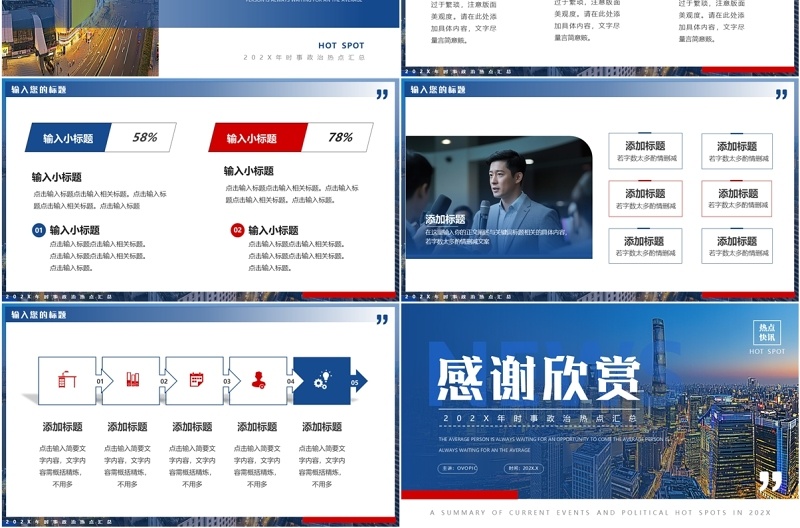Click the red circled 02 bullet
This screenshot has height=528, width=800.
[237, 230]
